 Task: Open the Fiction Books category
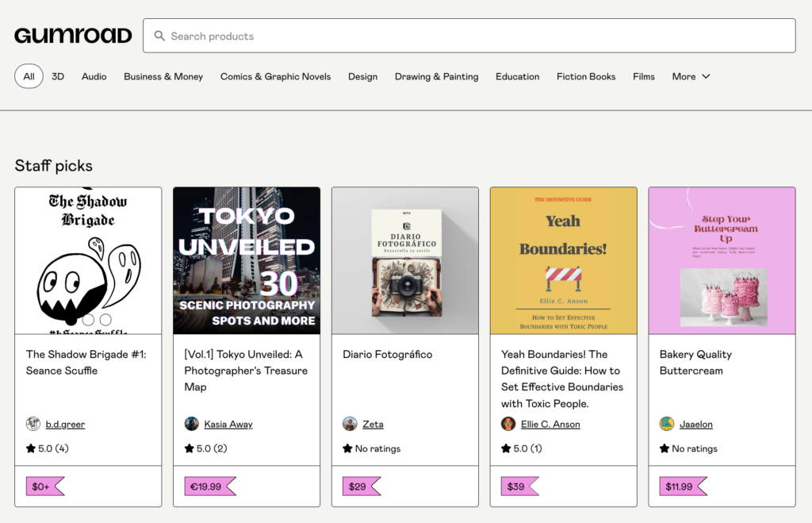[586, 76]
